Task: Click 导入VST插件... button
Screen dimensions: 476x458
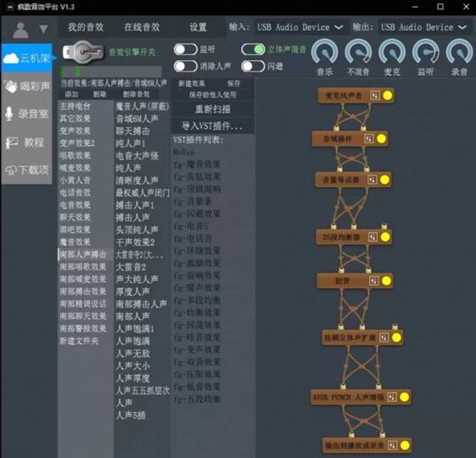Action: [x=212, y=126]
